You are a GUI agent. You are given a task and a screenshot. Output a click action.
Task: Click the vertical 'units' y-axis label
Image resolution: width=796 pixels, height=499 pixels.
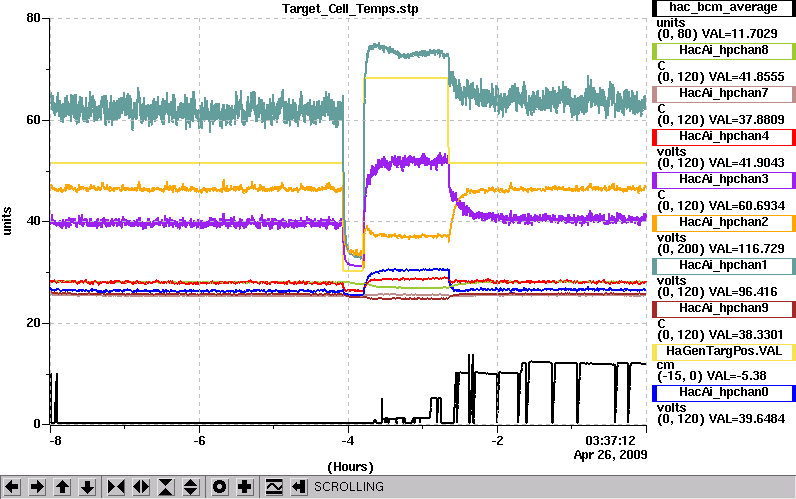(7, 221)
